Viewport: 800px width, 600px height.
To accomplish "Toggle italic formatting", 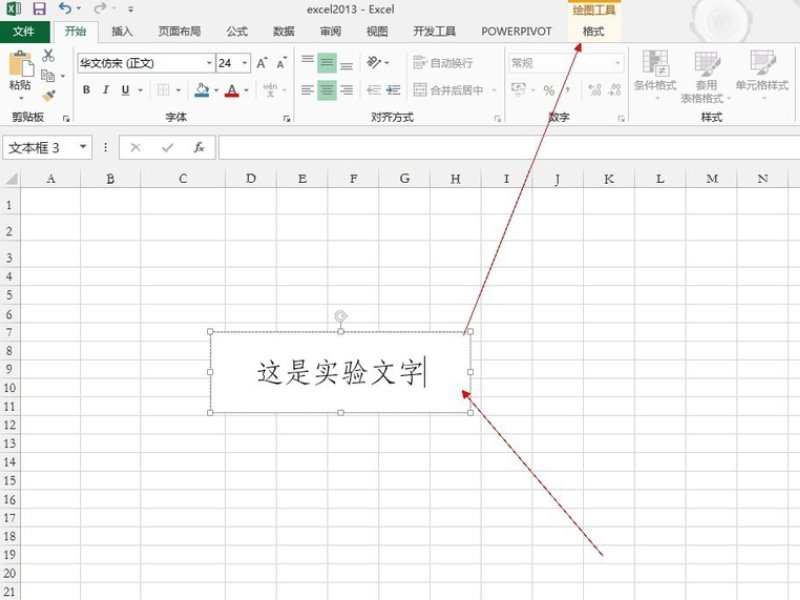I will tap(106, 89).
